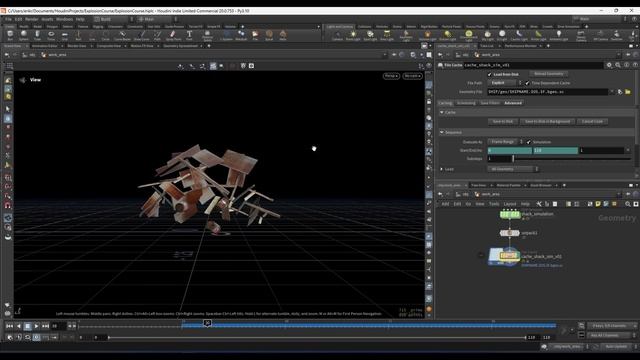
Task: Create a Box from the shelf
Action: coord(10,35)
